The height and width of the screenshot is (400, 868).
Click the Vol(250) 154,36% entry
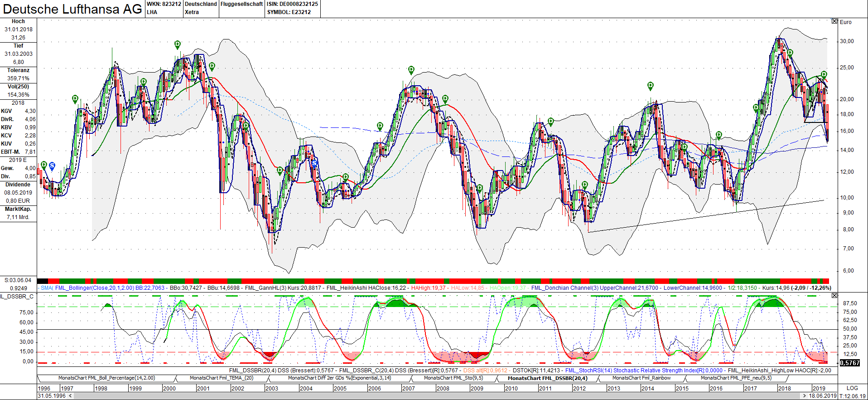[18, 91]
